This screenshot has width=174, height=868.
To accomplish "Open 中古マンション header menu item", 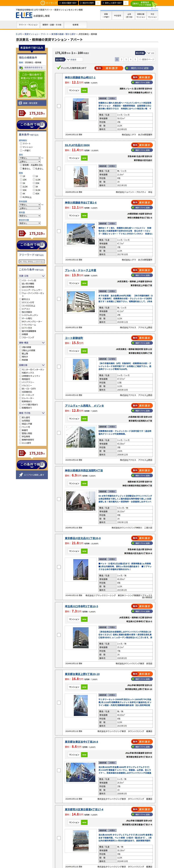I will point(152,15).
